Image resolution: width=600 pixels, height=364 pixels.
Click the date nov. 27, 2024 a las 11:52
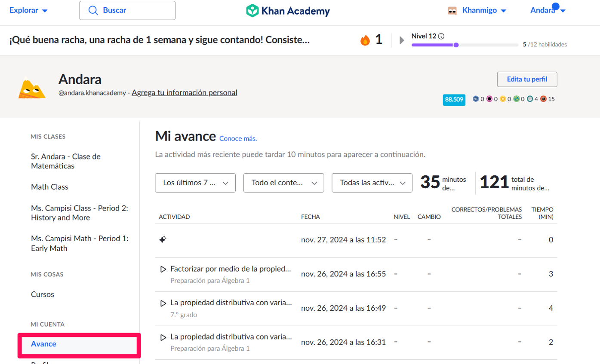click(x=344, y=240)
